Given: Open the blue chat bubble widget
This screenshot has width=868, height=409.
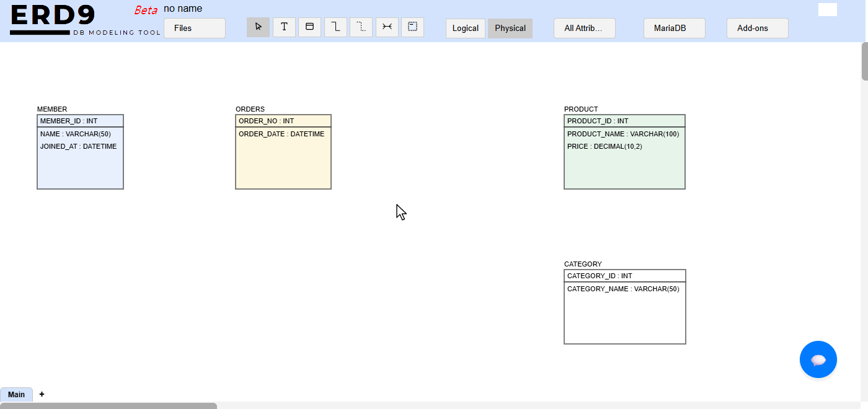Looking at the screenshot, I should [x=818, y=359].
